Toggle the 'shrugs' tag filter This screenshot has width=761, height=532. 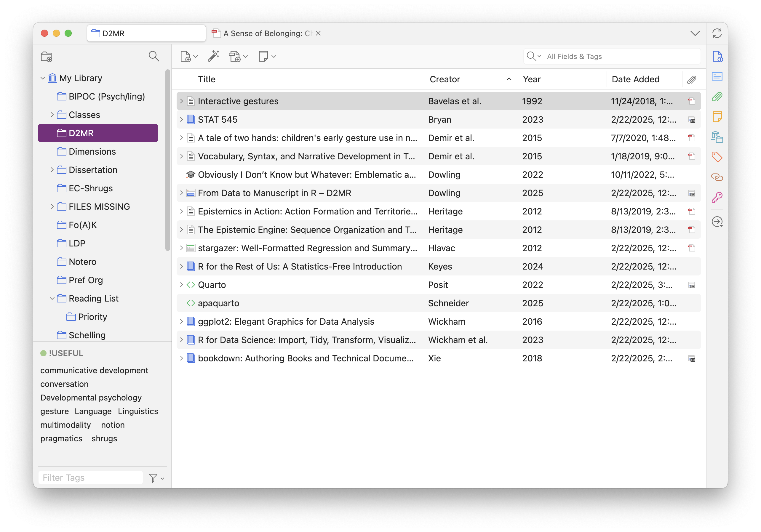[104, 438]
